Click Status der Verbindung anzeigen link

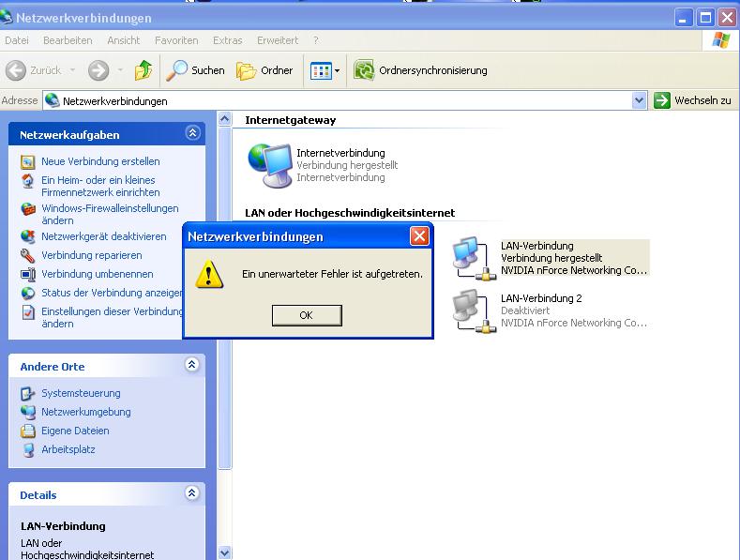pos(112,293)
